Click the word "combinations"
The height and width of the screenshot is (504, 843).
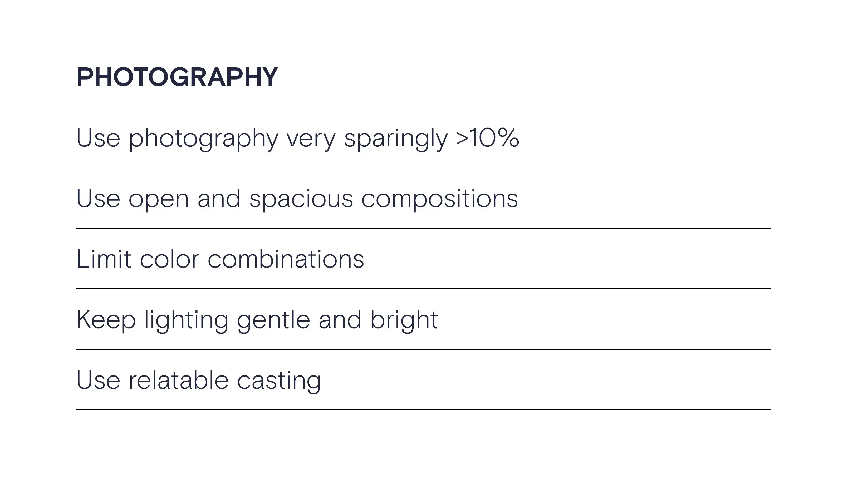pyautogui.click(x=286, y=259)
